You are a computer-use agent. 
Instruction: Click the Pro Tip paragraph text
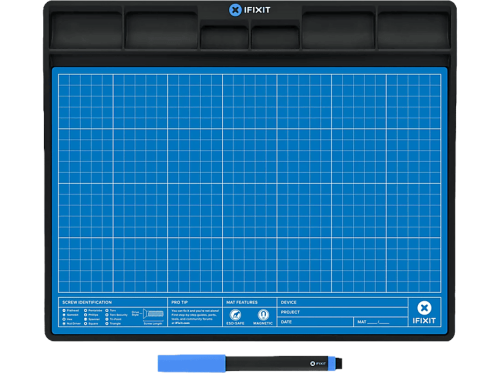[195, 317]
